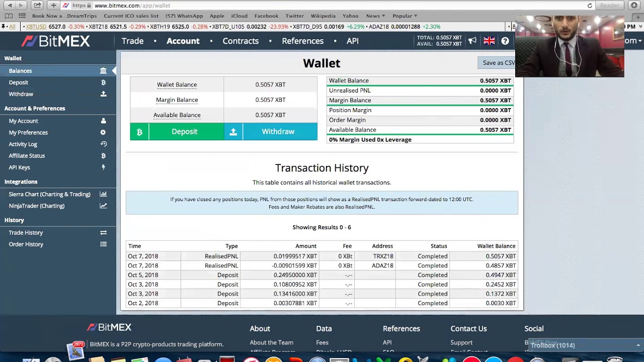This screenshot has width=644, height=362.
Task: Click the list icon beside Order History
Action: [x=103, y=244]
